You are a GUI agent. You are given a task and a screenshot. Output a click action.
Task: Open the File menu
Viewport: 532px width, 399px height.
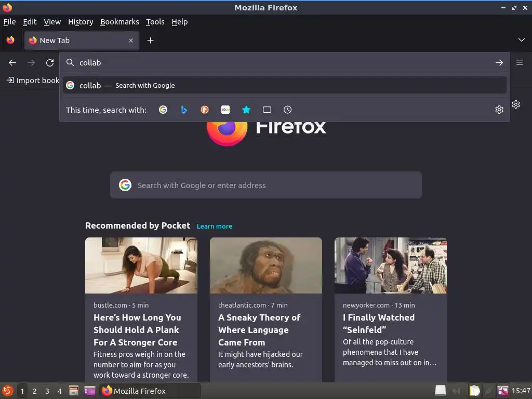(x=9, y=22)
